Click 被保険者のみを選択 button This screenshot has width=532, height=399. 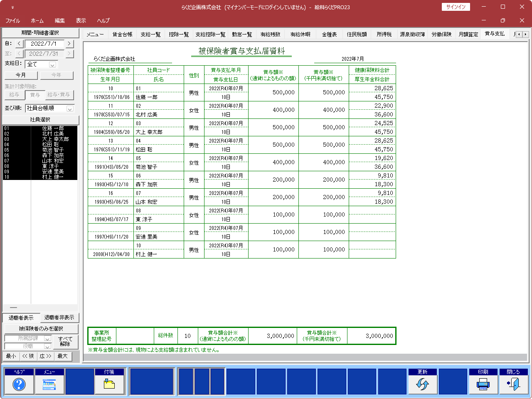pyautogui.click(x=41, y=329)
